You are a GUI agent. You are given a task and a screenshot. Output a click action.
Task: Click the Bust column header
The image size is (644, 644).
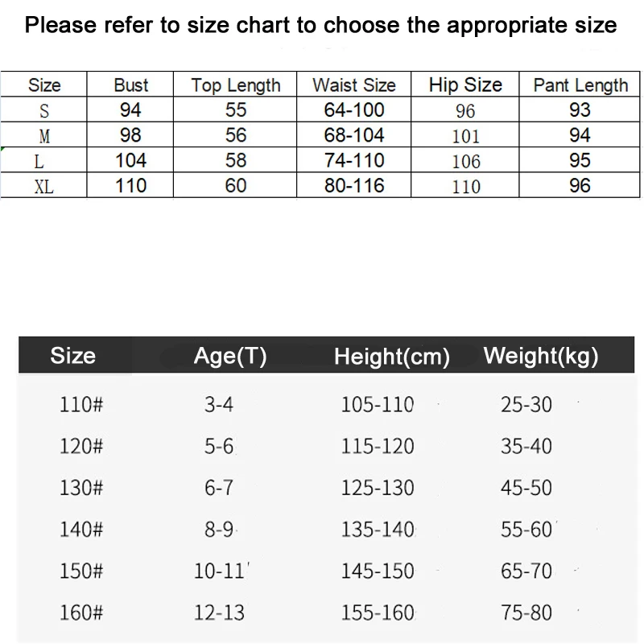coord(131,85)
